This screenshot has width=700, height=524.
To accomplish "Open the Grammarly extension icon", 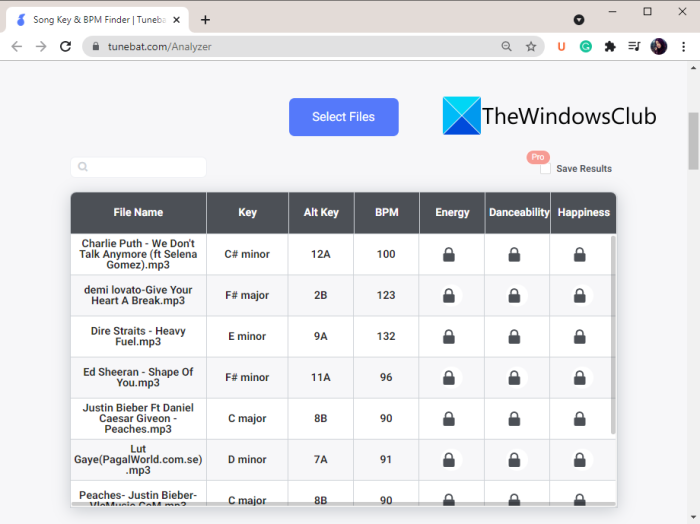I will click(586, 46).
